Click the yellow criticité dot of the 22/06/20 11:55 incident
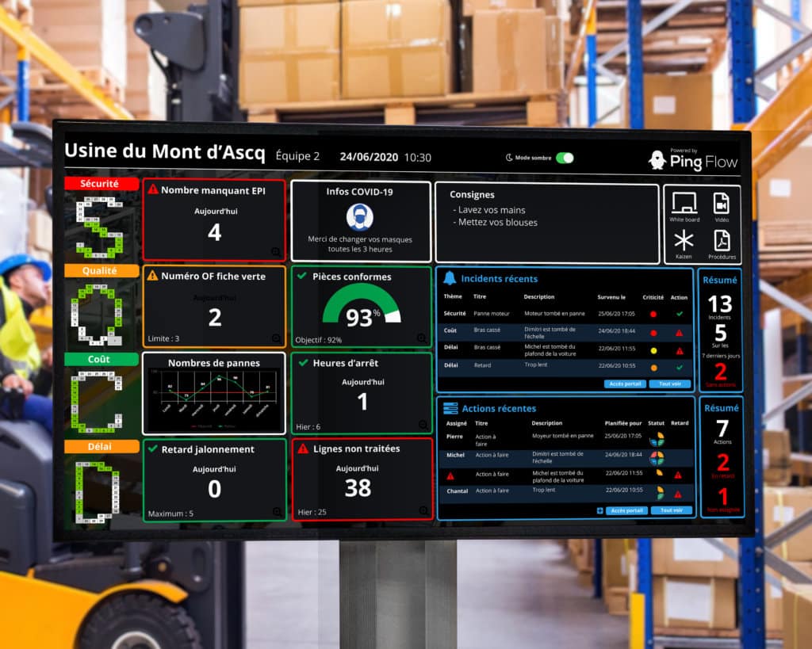812x649 pixels. 653,351
